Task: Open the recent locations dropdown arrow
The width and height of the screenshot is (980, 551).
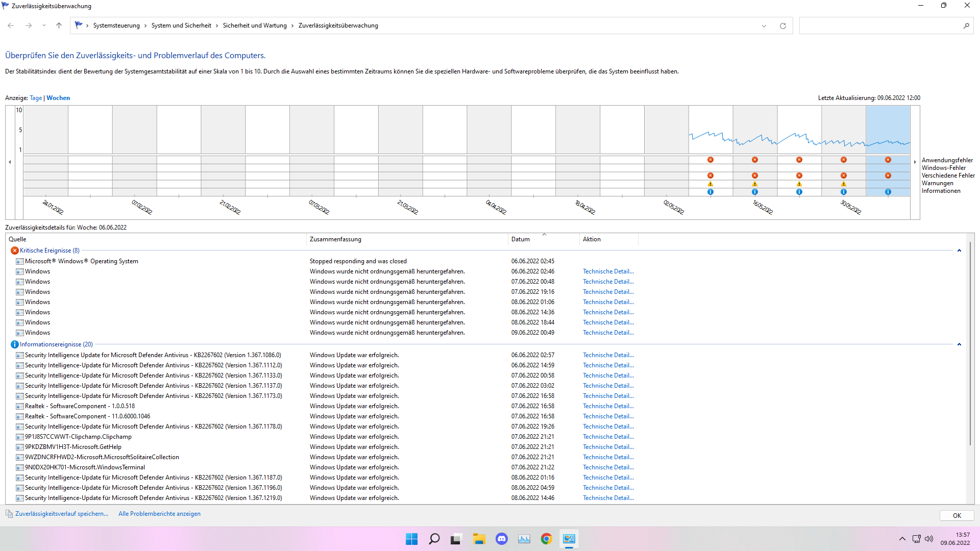Action: pyautogui.click(x=44, y=26)
